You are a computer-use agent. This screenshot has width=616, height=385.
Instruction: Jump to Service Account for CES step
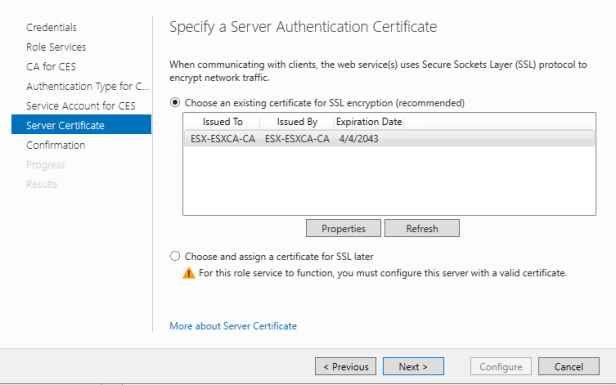[81, 106]
